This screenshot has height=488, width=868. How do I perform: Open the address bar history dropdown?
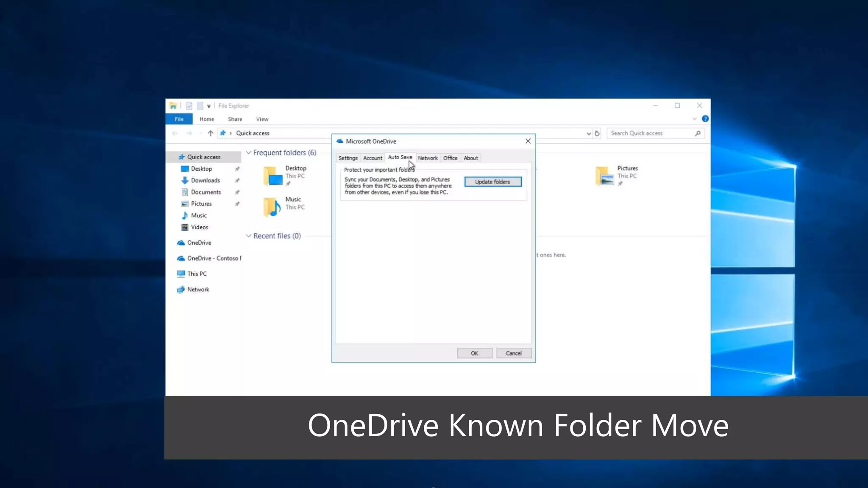589,133
